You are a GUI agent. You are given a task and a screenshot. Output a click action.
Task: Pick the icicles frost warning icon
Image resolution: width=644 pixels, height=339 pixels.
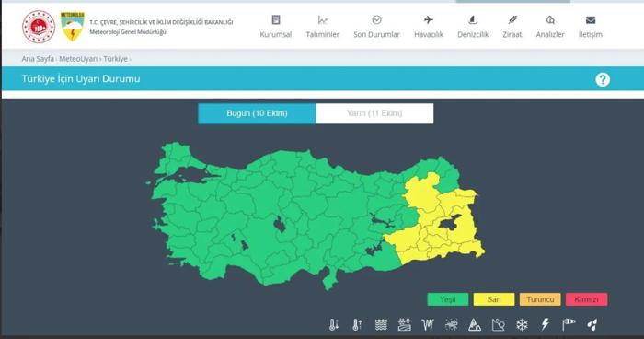(428, 324)
